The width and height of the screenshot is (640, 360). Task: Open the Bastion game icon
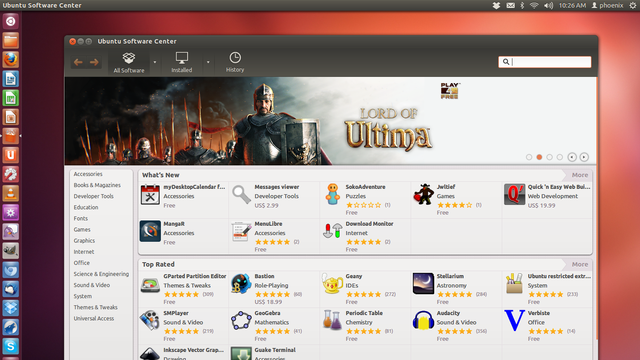click(x=241, y=284)
